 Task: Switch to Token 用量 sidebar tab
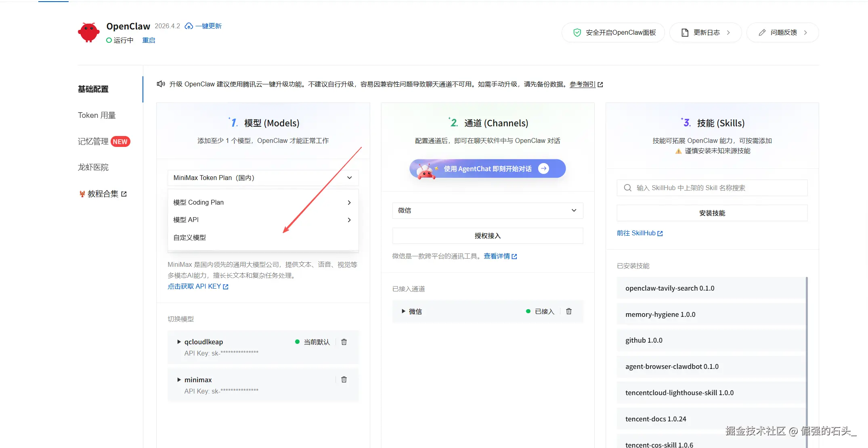click(97, 115)
